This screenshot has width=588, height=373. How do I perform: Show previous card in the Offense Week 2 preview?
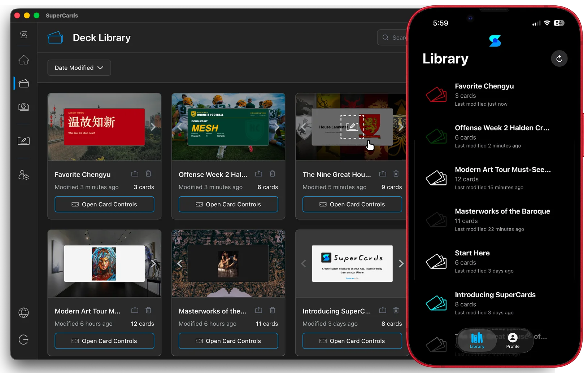pos(179,127)
